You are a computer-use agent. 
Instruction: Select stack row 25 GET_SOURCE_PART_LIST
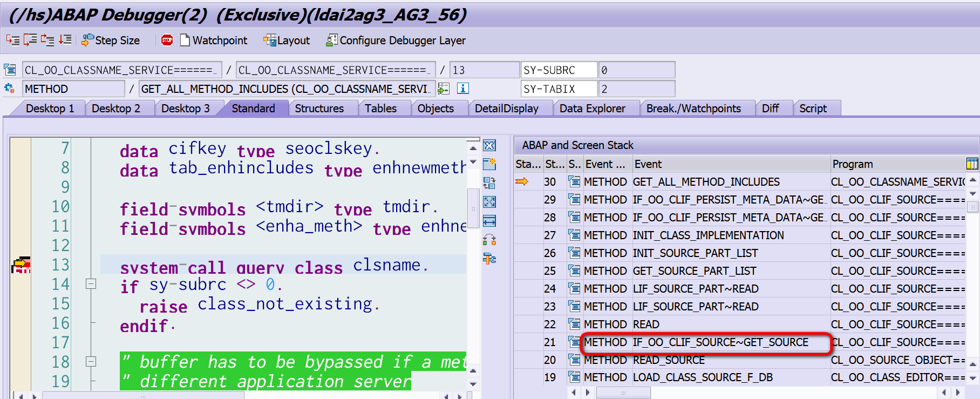tap(740, 271)
